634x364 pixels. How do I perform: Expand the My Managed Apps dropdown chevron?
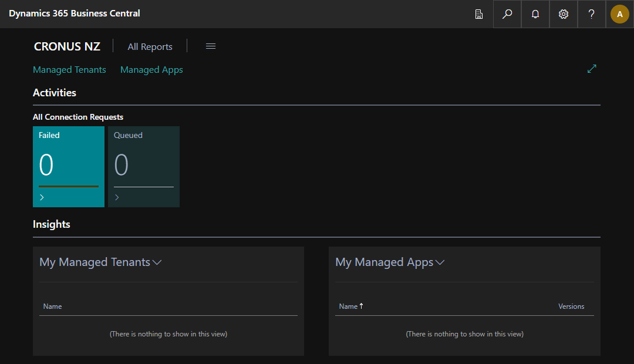440,262
